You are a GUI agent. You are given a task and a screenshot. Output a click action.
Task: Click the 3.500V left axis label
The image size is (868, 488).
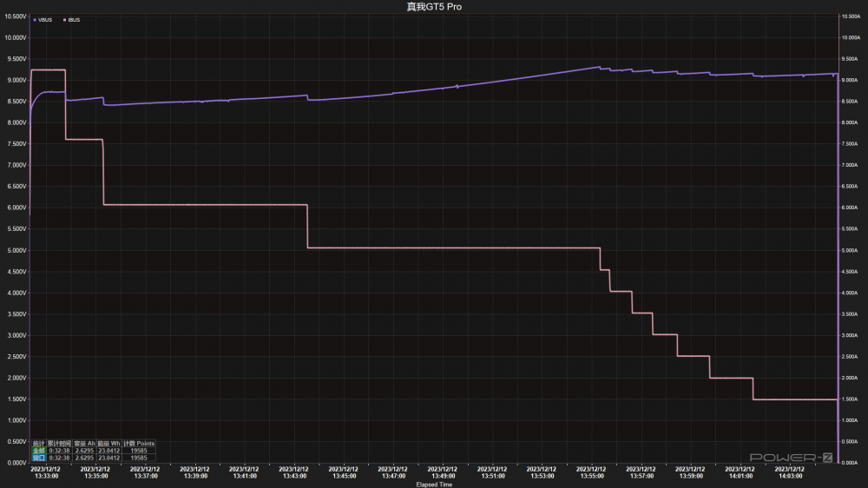coord(16,314)
